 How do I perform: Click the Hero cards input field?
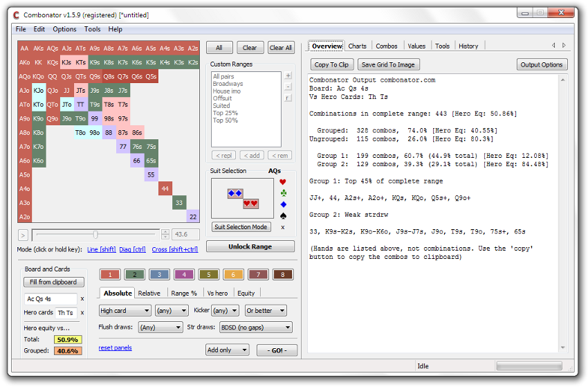[x=66, y=313]
